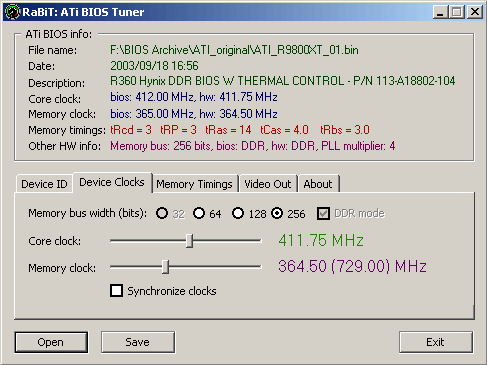Viewport: 487px width, 365px height.
Task: Click the RaBiT app icon in title bar
Action: pos(12,12)
